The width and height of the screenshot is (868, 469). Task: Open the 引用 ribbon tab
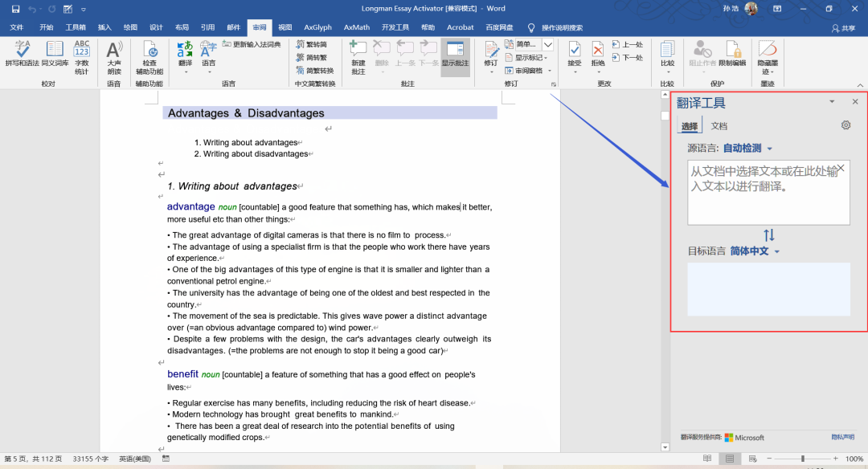[x=207, y=27]
